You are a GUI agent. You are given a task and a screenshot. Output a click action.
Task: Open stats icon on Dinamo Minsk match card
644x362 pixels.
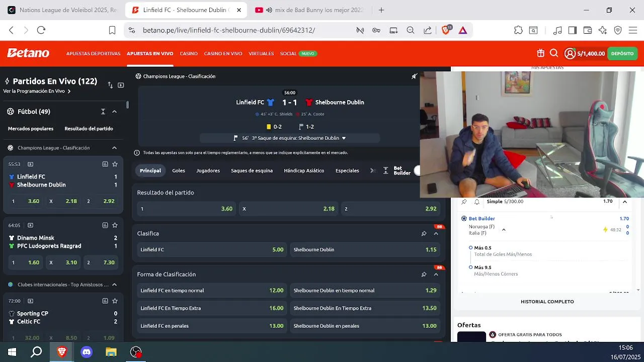coord(105,225)
